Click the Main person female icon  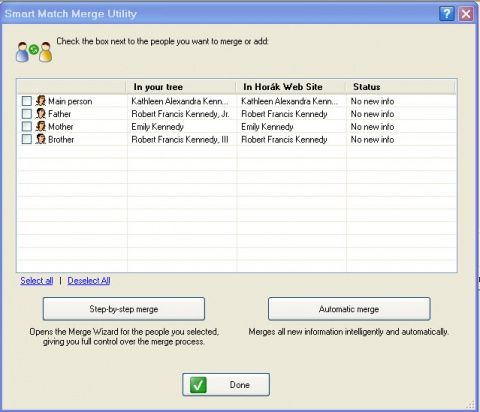click(41, 101)
